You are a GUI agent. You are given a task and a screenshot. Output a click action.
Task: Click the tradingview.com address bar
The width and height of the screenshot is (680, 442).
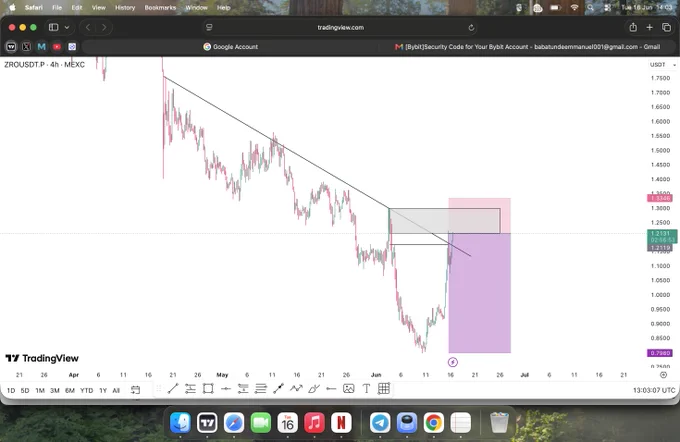pyautogui.click(x=340, y=27)
